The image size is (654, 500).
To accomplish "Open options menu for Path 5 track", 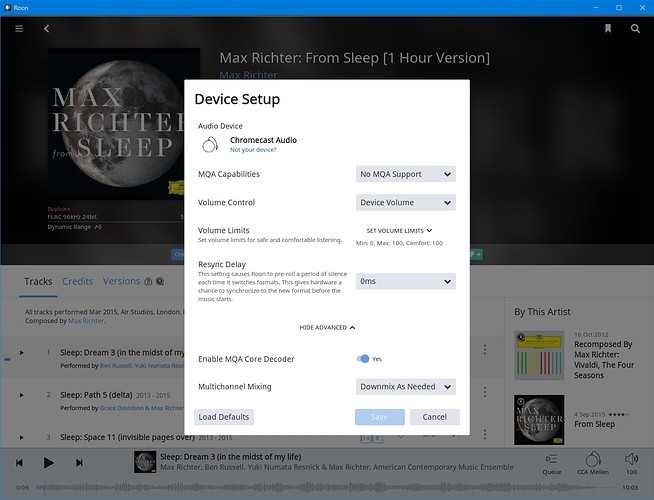I will click(x=485, y=392).
